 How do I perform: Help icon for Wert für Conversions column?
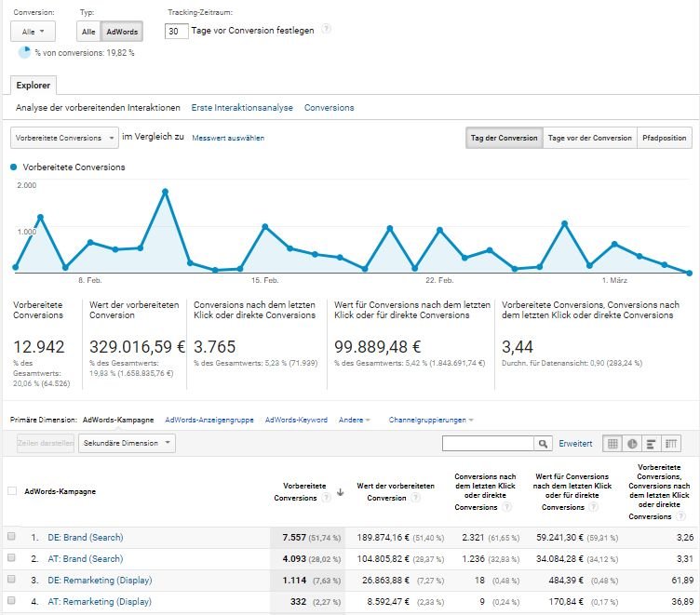point(593,506)
